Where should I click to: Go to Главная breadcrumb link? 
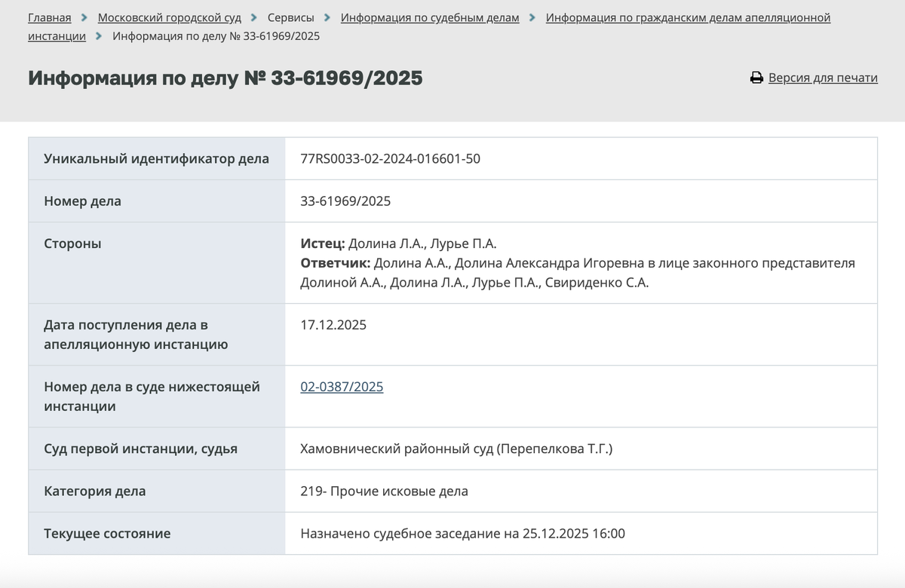(x=50, y=17)
